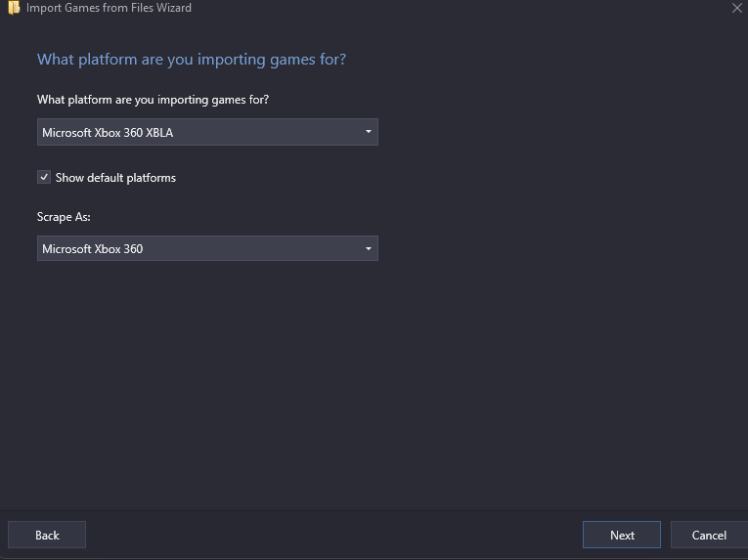Click the checkmark inside the default platforms box
The width and height of the screenshot is (748, 560).
click(44, 178)
